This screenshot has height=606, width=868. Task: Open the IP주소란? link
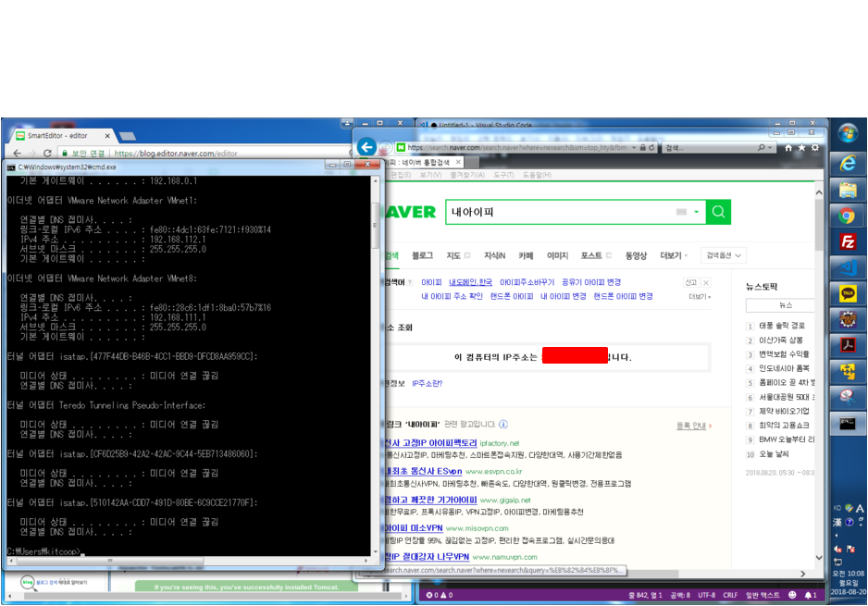428,384
